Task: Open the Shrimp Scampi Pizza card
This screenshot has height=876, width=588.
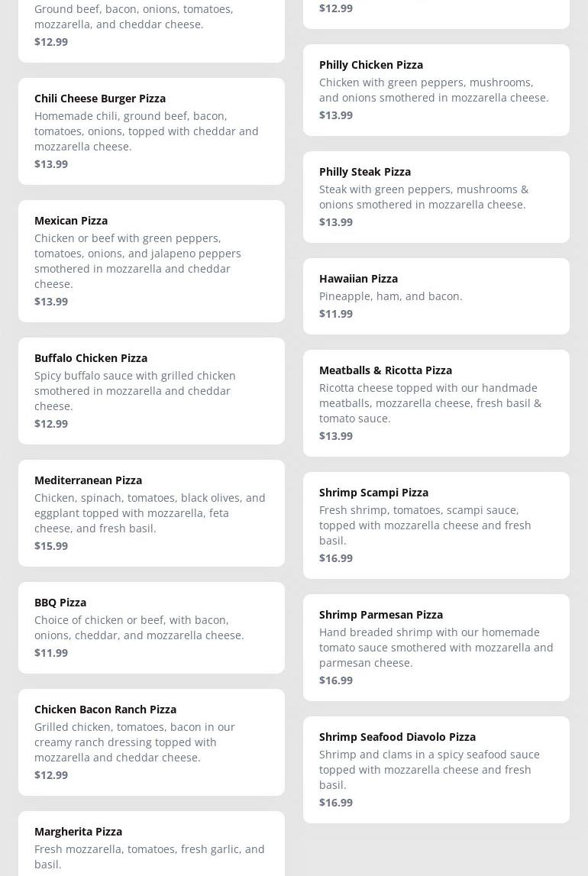Action: (436, 525)
